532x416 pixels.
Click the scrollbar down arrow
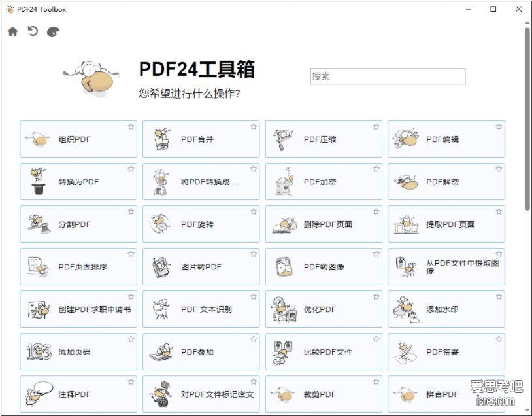coord(527,411)
